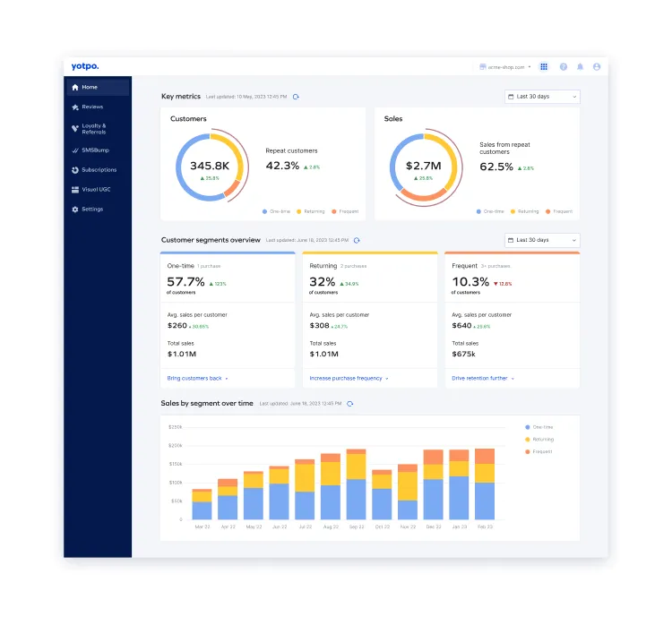
Task: Toggle Returning series in bar chart legend
Action: click(539, 440)
